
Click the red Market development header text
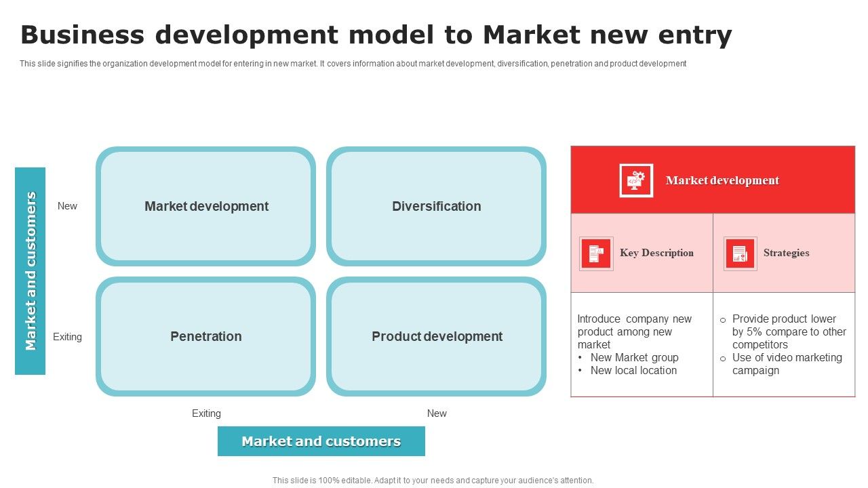tap(722, 180)
